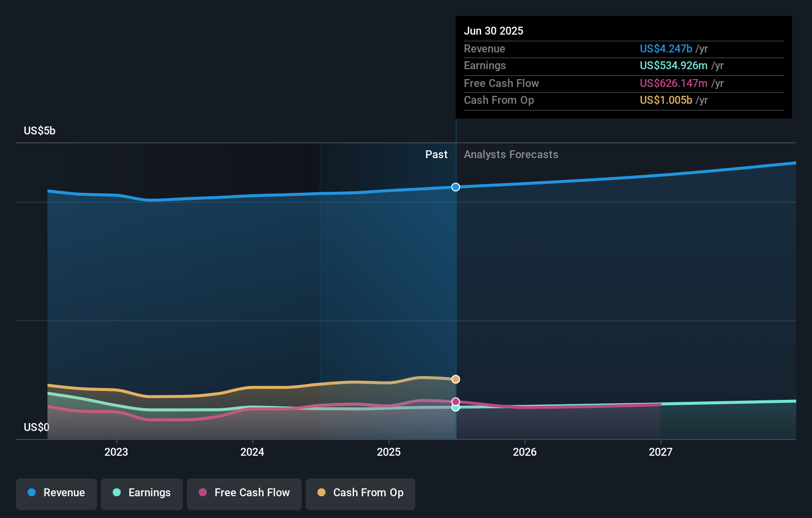
Task: Click the Jun 30 2025 tooltip date
Action: [494, 31]
